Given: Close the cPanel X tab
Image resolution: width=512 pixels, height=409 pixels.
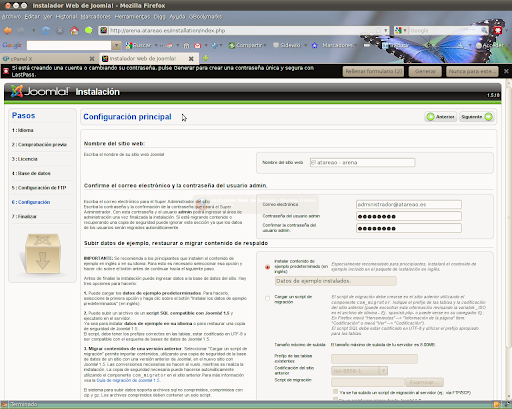Looking at the screenshot, I should point(92,59).
